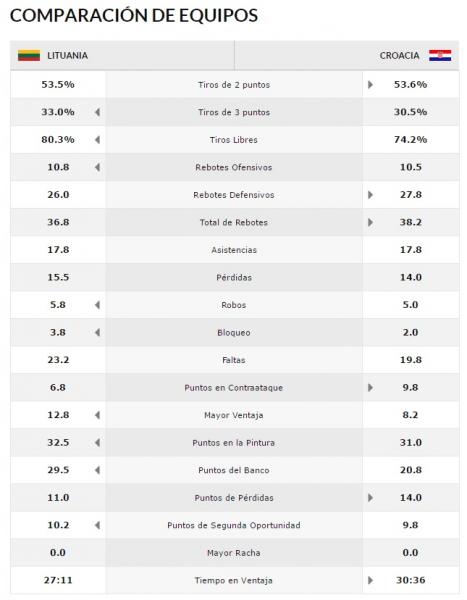Click the arrow beside Croatia's 38.2 total rebounds

(370, 222)
